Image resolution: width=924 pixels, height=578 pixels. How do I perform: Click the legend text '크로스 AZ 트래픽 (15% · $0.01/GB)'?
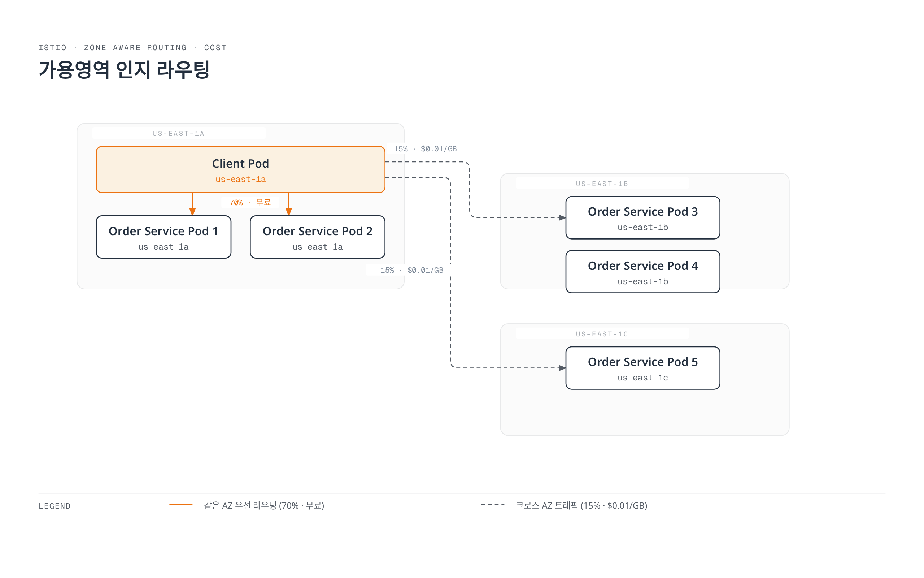tap(581, 505)
